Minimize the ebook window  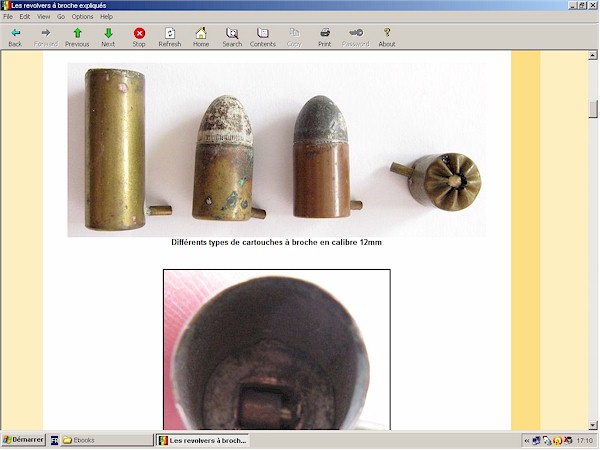(573, 5)
